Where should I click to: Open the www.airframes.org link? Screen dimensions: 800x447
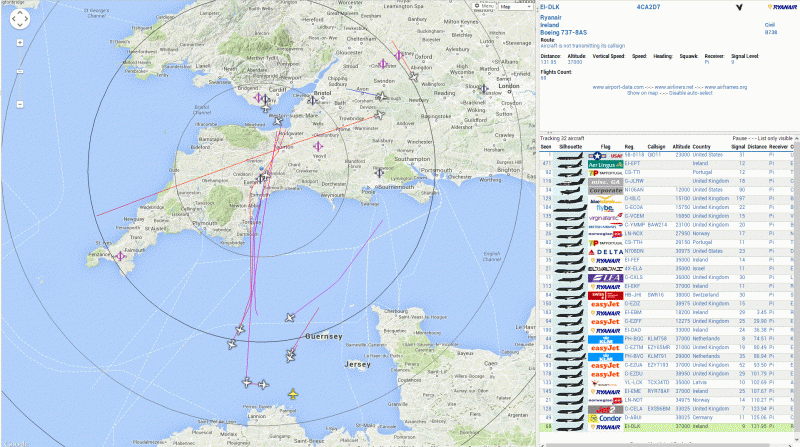pyautogui.click(x=726, y=87)
